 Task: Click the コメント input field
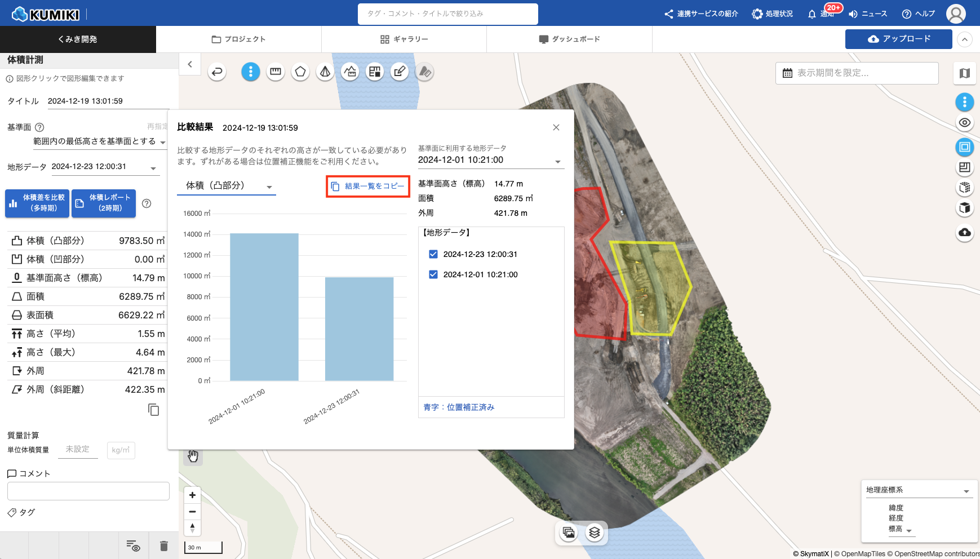(x=88, y=491)
